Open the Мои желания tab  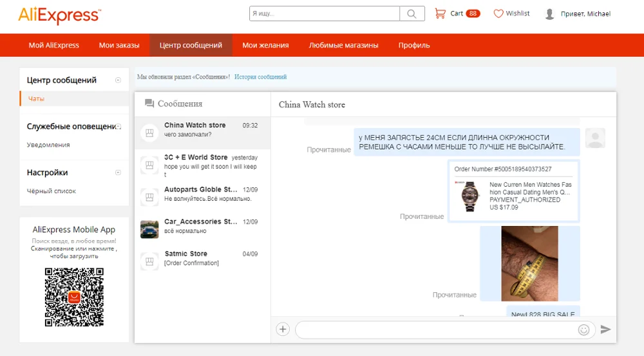click(x=265, y=45)
